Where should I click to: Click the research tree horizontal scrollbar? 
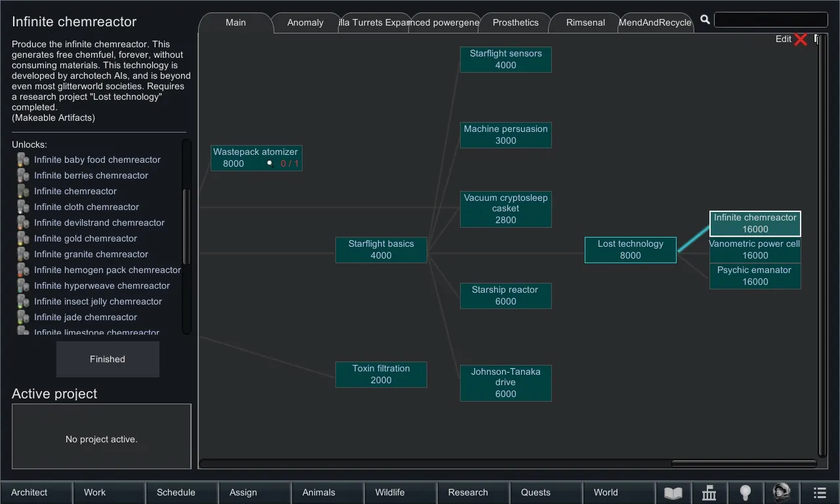click(x=744, y=463)
